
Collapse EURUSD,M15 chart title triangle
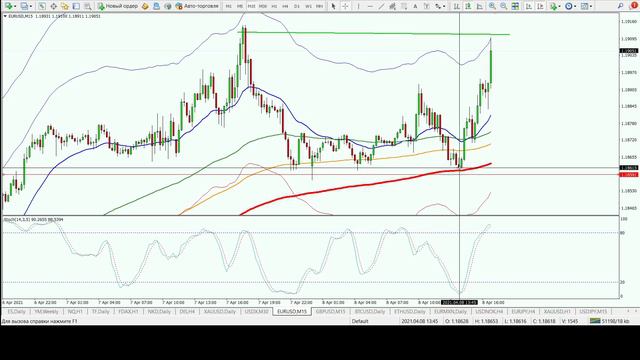5,16
